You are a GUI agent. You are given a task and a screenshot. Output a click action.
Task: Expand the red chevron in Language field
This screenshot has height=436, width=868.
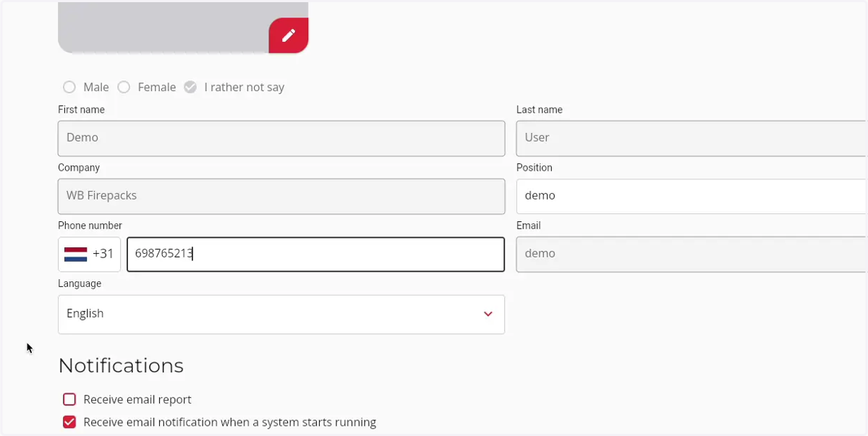click(488, 315)
